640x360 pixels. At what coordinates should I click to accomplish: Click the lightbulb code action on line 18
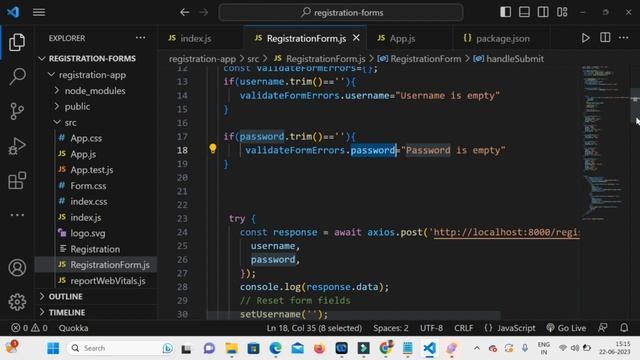click(x=213, y=149)
